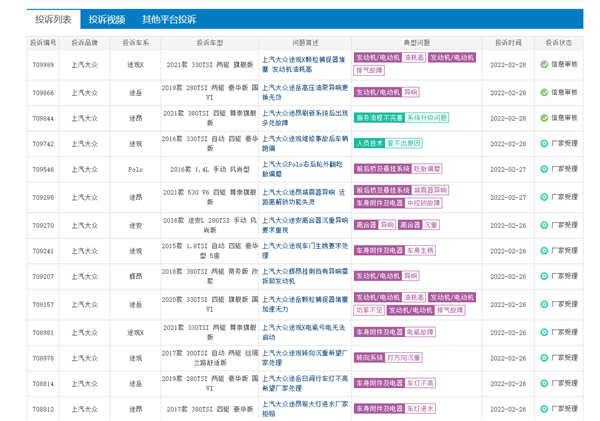Viewport: 600px width, 421px height.
Task: Click the 排气故障 tag in row 709989
Action: click(x=369, y=70)
